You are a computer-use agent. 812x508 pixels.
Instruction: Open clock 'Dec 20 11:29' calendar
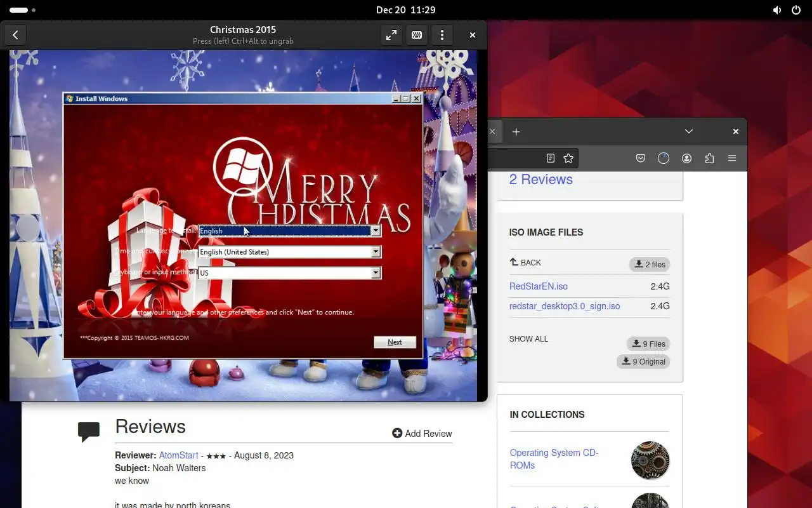(405, 10)
